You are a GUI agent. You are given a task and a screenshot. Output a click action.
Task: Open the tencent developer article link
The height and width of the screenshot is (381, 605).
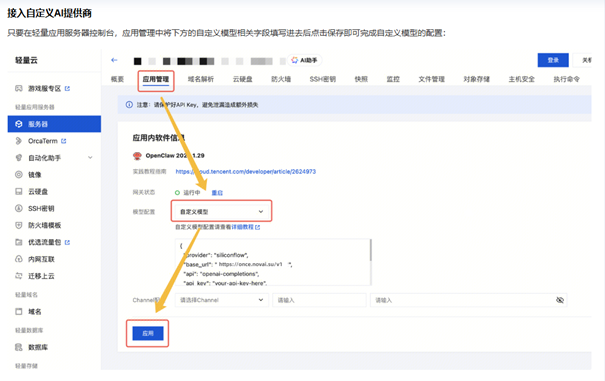click(x=245, y=171)
